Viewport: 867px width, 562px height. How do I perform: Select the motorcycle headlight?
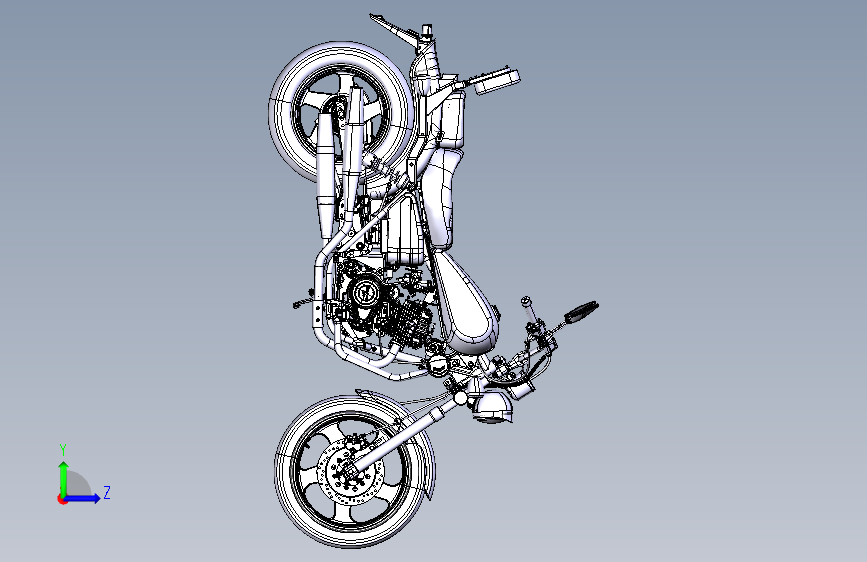click(x=491, y=407)
